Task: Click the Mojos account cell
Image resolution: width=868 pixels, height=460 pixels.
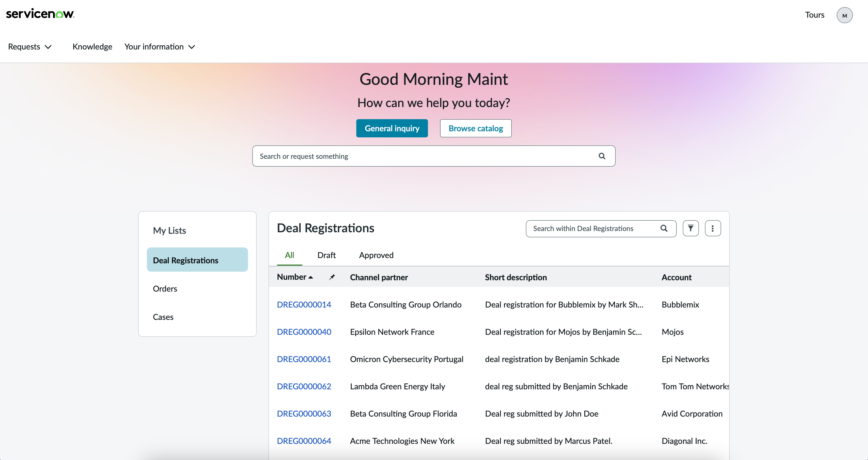Action: tap(672, 332)
